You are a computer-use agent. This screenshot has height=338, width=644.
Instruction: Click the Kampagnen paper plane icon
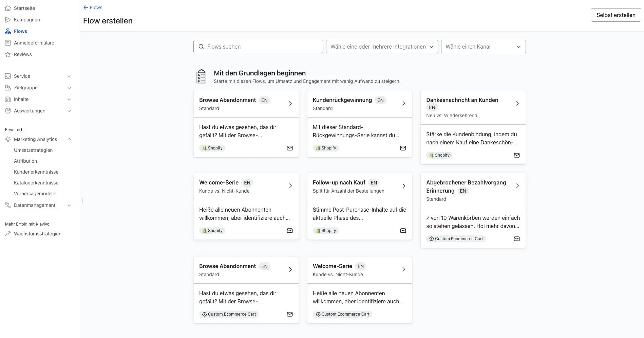pos(8,20)
